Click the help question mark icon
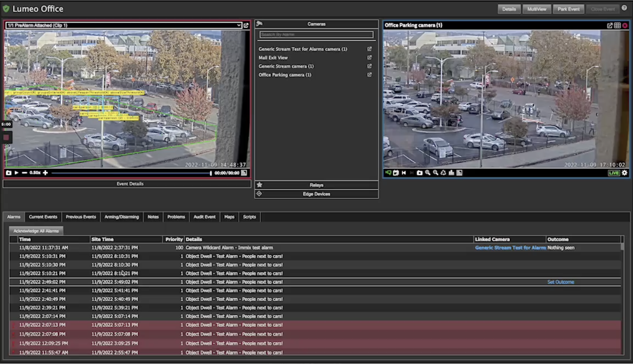The height and width of the screenshot is (364, 633). pos(624,8)
